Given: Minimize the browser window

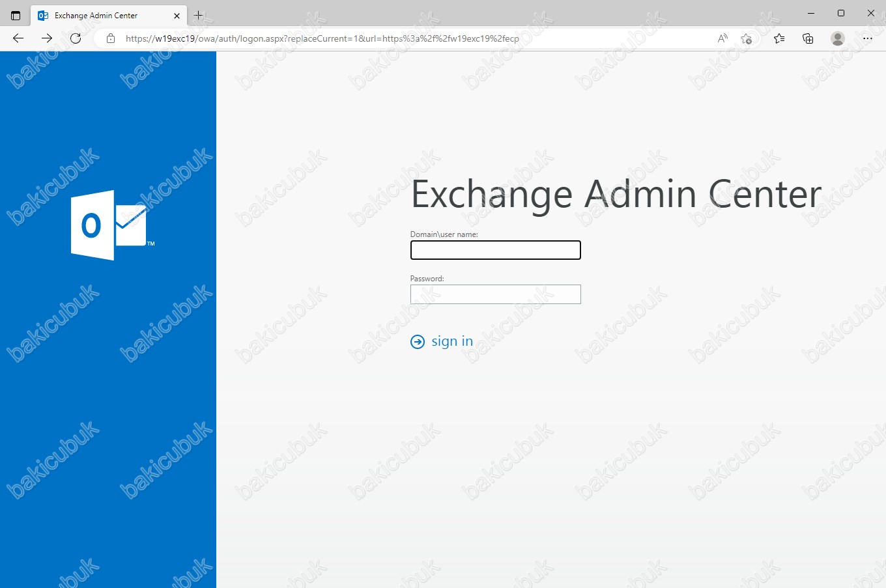Looking at the screenshot, I should pos(811,13).
